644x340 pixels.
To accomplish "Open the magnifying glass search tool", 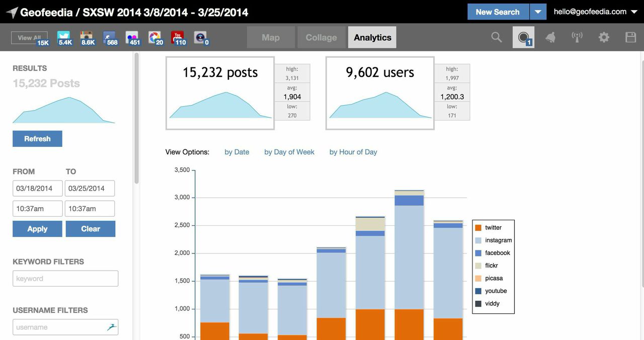I will pyautogui.click(x=497, y=37).
